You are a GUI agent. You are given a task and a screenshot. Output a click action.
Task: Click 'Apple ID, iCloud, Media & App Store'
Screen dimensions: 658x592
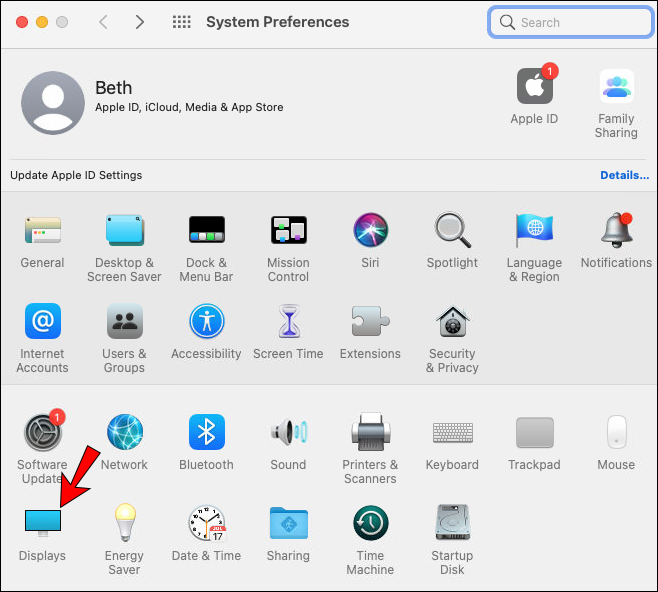click(189, 107)
